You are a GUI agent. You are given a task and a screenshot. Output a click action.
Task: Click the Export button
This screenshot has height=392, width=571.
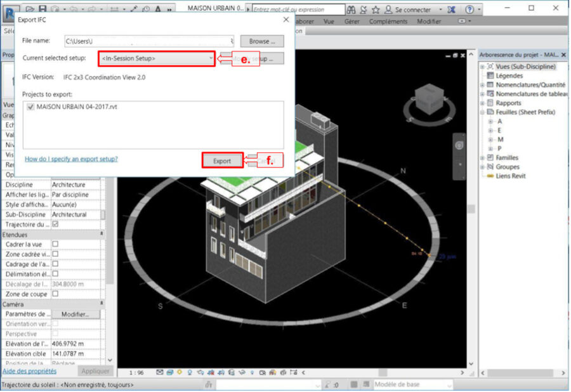221,161
